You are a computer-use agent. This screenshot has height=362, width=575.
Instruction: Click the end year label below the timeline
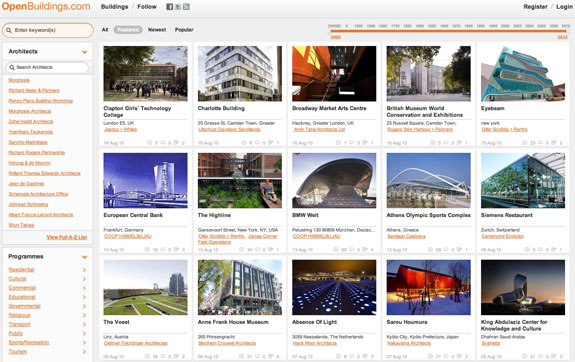[562, 37]
